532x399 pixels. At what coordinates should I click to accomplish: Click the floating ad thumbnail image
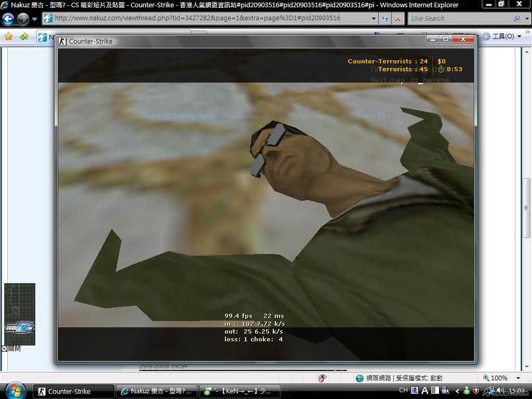[20, 314]
